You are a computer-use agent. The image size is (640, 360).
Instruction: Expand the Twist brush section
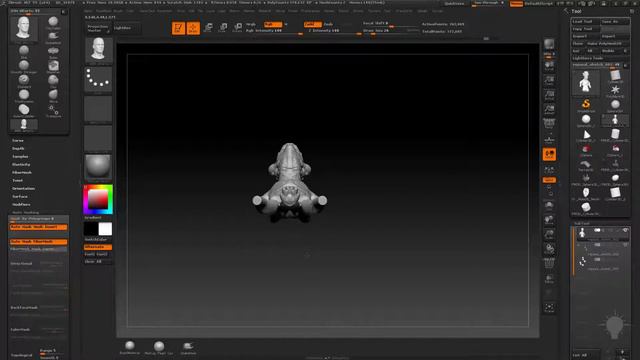(18, 180)
